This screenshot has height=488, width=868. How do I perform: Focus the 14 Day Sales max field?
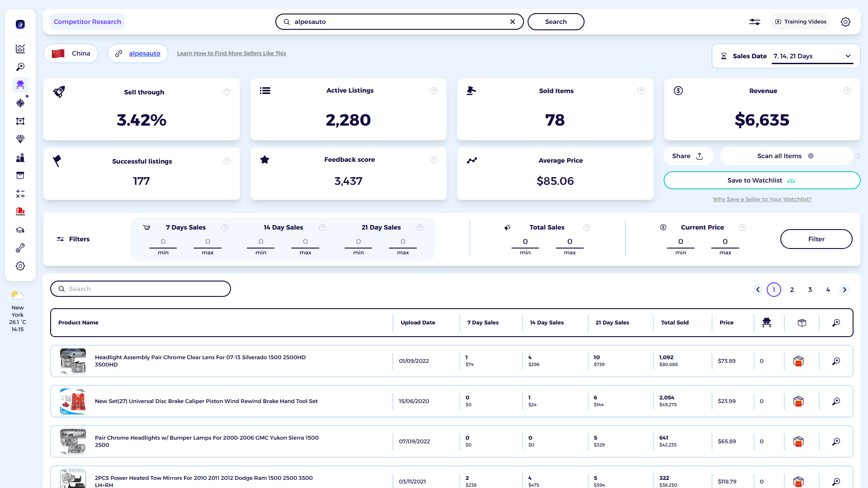pyautogui.click(x=305, y=242)
